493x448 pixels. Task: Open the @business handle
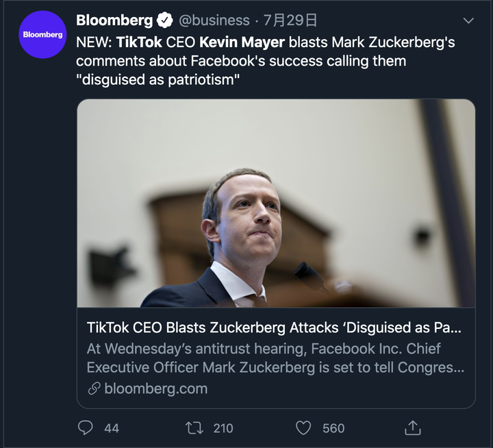(x=214, y=21)
